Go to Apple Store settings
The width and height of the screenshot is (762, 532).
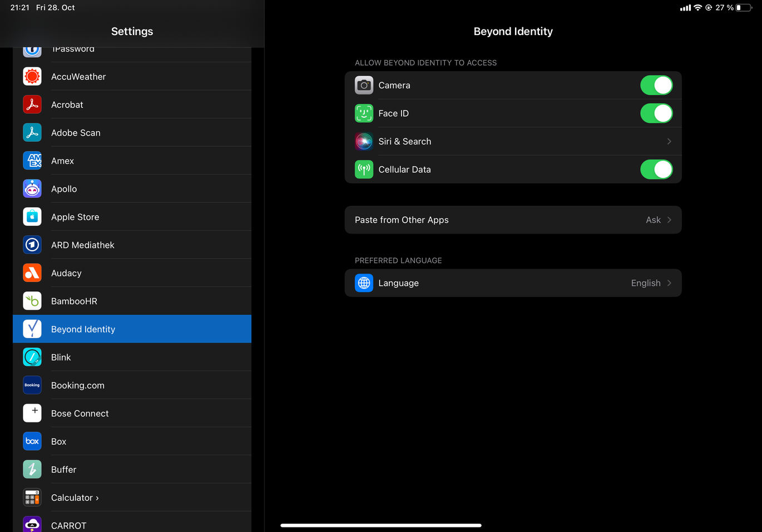[x=75, y=217]
